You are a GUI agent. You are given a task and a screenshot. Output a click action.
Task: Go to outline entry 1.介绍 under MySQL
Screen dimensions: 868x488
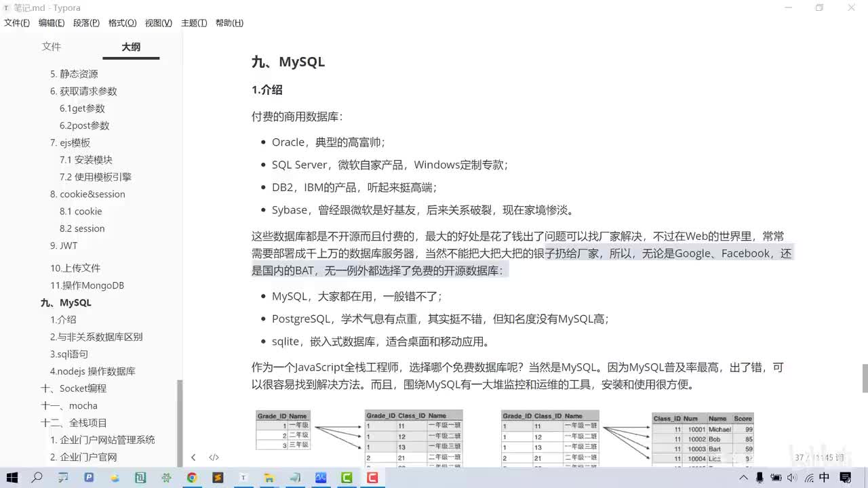point(63,320)
